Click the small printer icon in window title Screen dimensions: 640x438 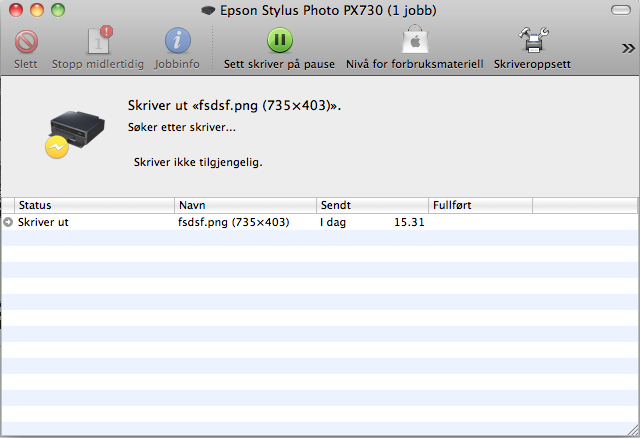point(208,10)
